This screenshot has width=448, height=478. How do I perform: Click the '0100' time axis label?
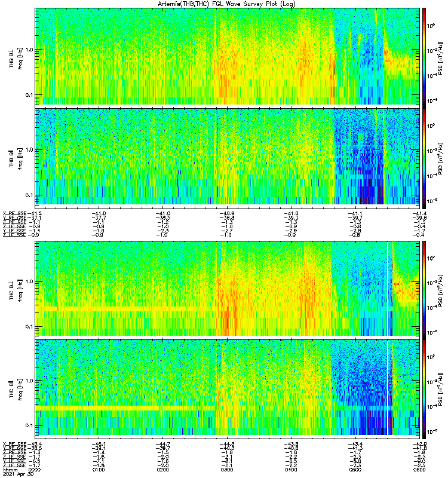pyautogui.click(x=99, y=470)
